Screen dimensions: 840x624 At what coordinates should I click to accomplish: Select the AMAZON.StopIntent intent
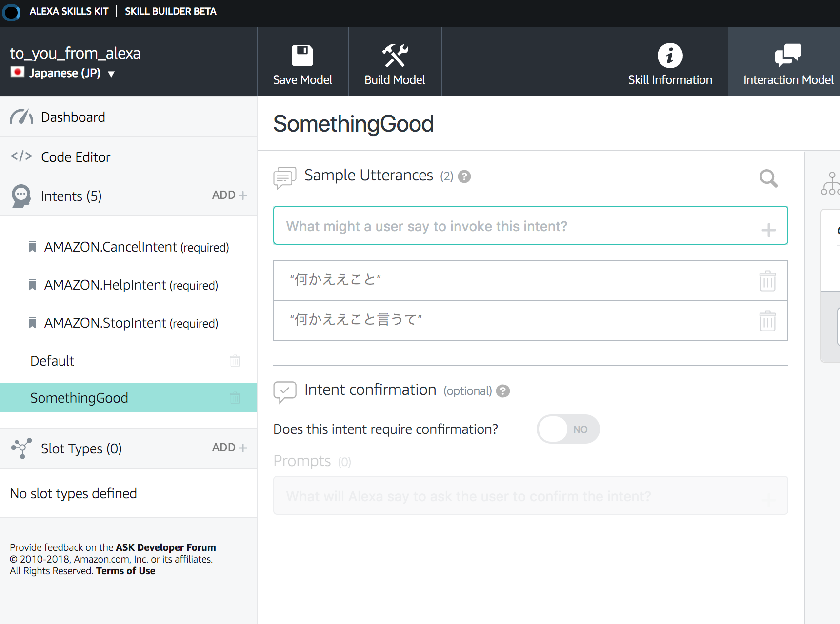coord(131,323)
